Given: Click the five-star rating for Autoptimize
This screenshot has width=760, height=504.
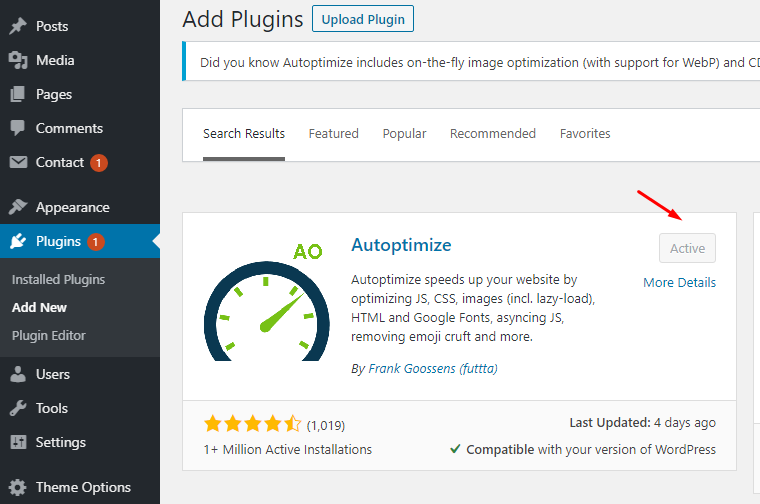Looking at the screenshot, I should pyautogui.click(x=253, y=424).
